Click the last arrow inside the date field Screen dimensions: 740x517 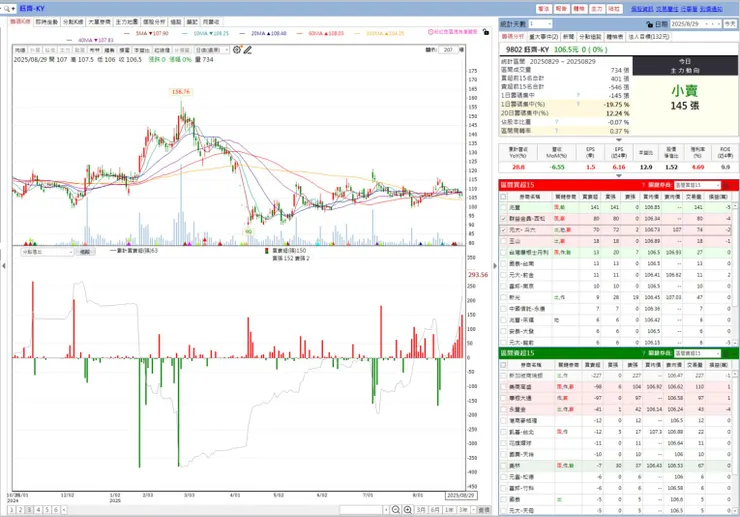click(719, 24)
